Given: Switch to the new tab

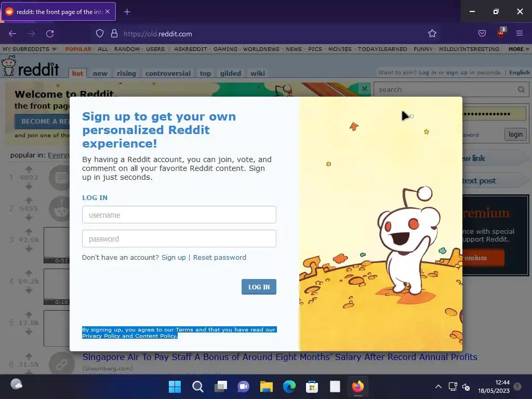Looking at the screenshot, I should click(100, 73).
